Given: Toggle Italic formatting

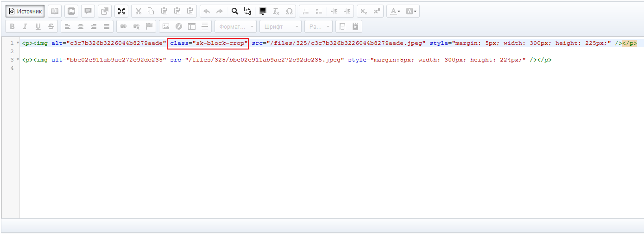Looking at the screenshot, I should click(25, 26).
